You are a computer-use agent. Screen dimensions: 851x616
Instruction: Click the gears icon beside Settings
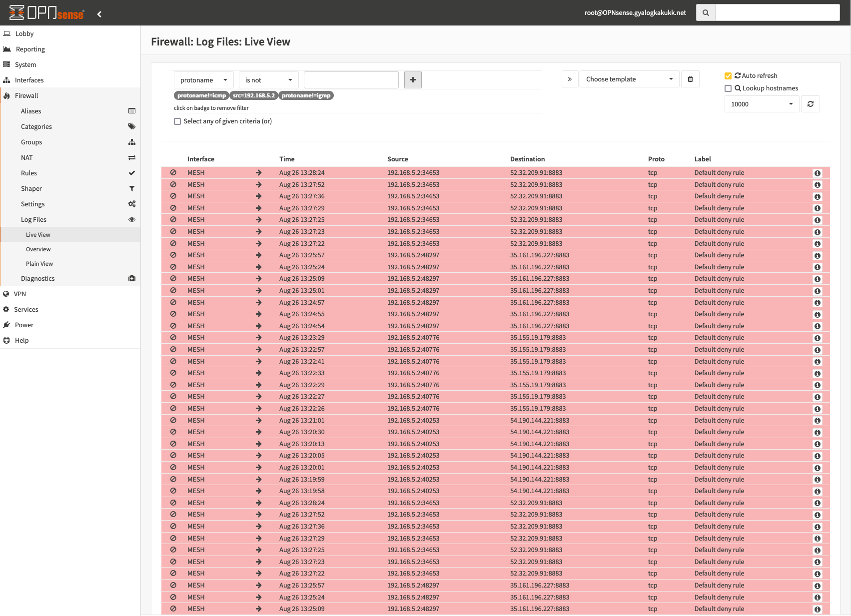(x=131, y=204)
